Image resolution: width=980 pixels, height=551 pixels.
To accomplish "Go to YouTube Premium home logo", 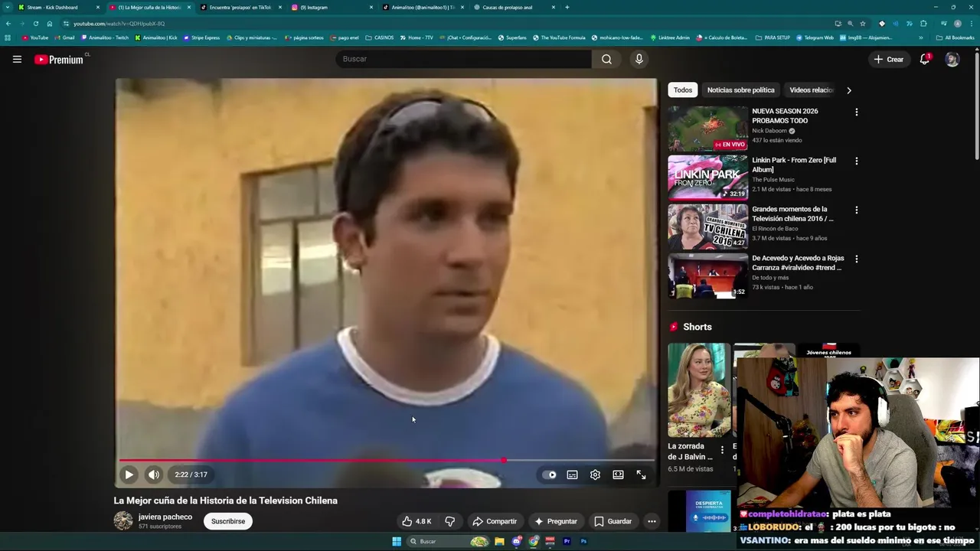I will click(59, 60).
